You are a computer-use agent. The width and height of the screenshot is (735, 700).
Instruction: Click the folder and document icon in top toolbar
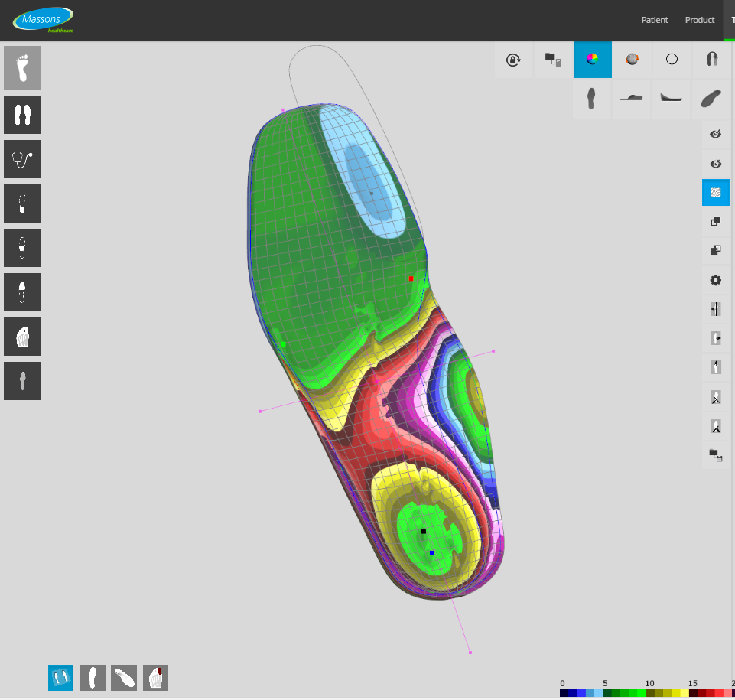(x=553, y=60)
